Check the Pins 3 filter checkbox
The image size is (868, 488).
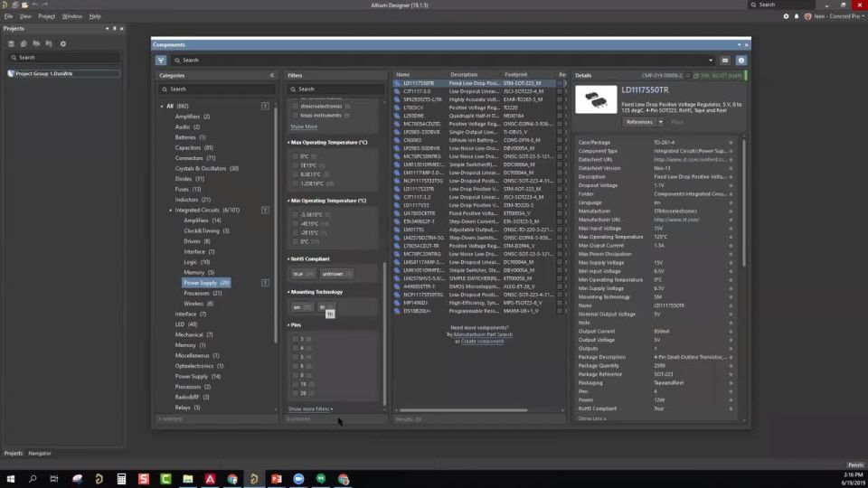click(x=295, y=339)
